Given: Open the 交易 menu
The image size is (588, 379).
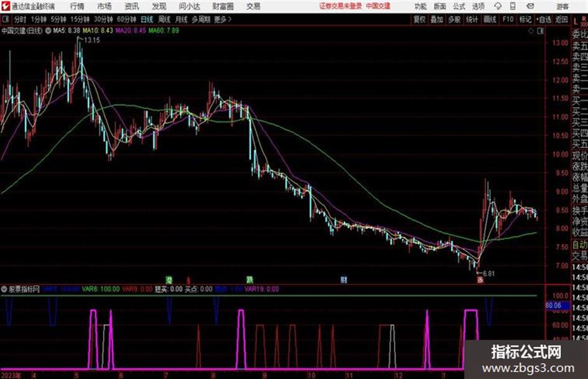Looking at the screenshot, I should [x=253, y=6].
